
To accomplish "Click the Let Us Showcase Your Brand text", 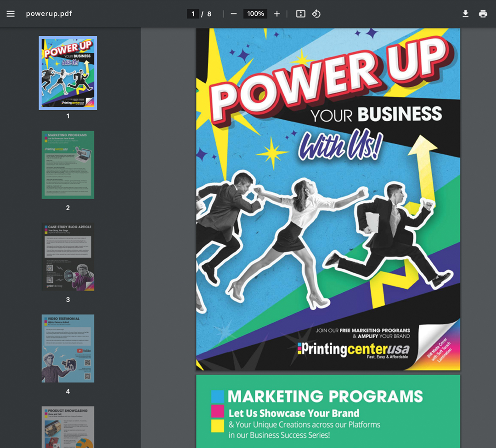I will pos(294,413).
